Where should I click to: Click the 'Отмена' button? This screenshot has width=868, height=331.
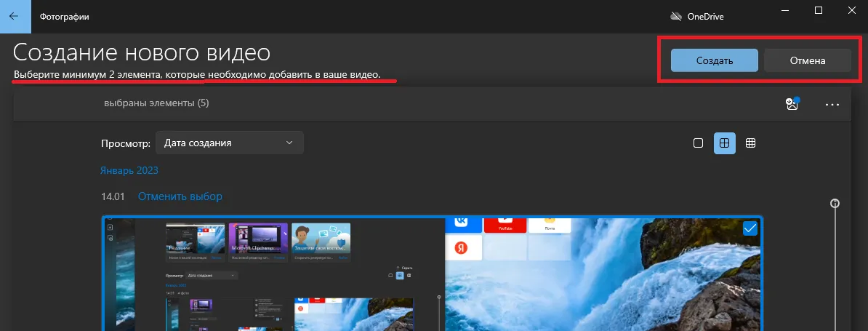tap(808, 60)
